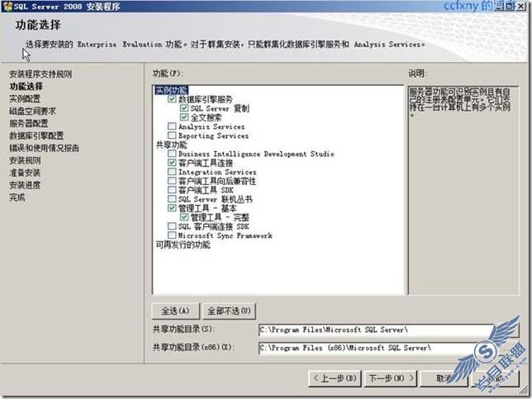The image size is (532, 399).
Task: Check the Integration Services checkbox
Action: (x=172, y=172)
